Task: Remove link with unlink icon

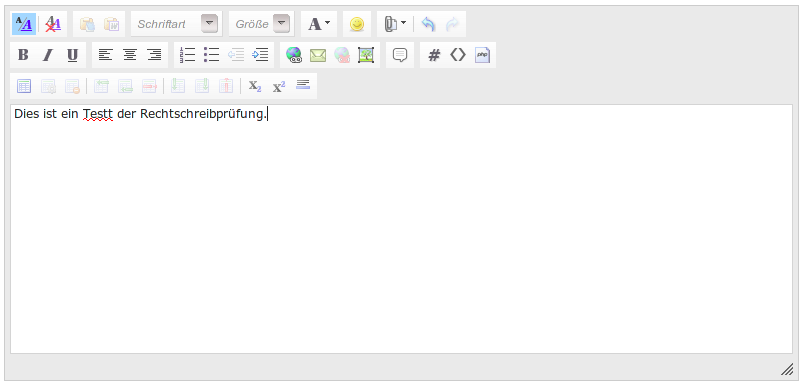Action: [342, 55]
